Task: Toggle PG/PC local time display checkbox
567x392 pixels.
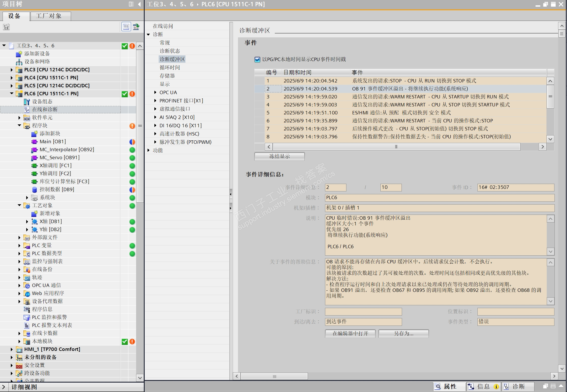Action: (257, 59)
